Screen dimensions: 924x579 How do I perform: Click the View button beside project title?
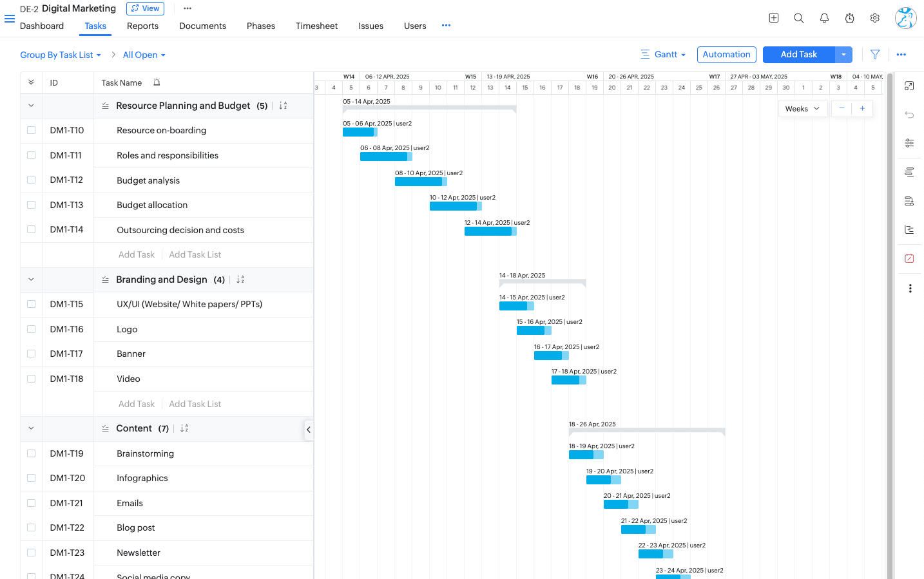[145, 8]
